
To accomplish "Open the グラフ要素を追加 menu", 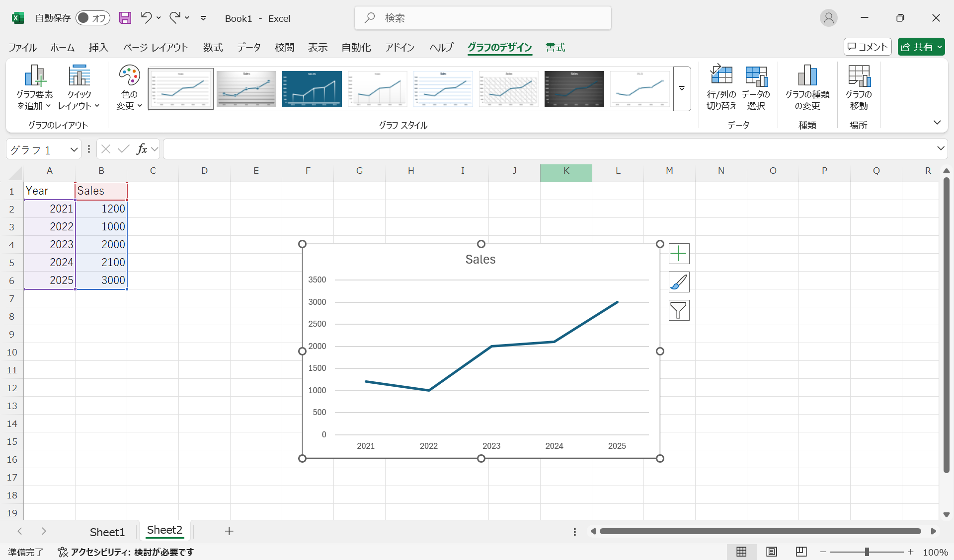I will tap(33, 88).
